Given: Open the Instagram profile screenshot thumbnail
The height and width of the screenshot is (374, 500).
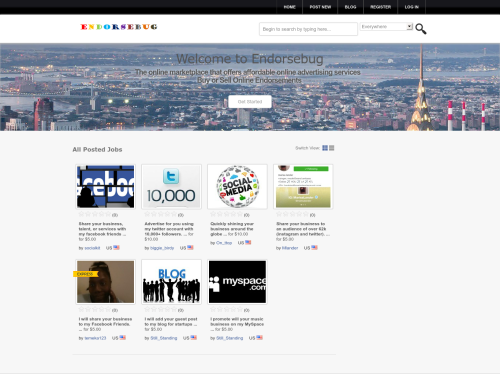Looking at the screenshot, I should (x=303, y=187).
